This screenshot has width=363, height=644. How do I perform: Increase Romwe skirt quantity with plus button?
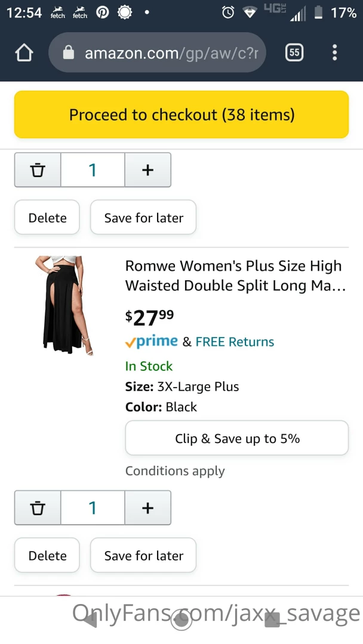pyautogui.click(x=147, y=507)
